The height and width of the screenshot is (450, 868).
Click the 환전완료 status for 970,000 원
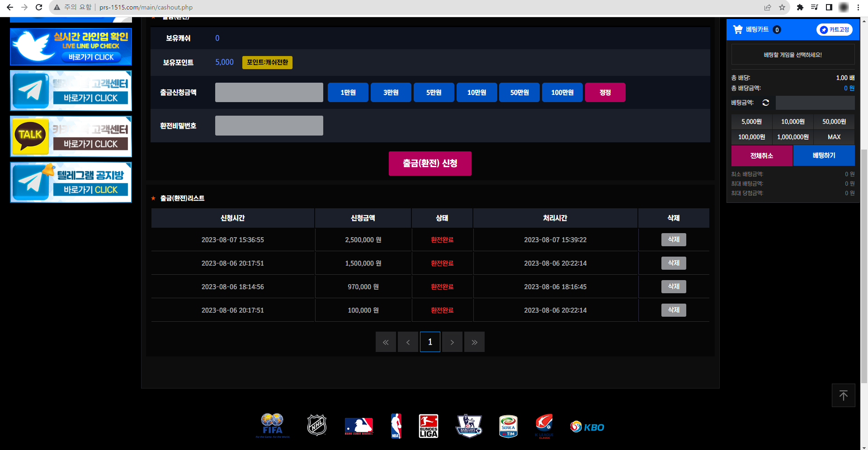point(442,287)
